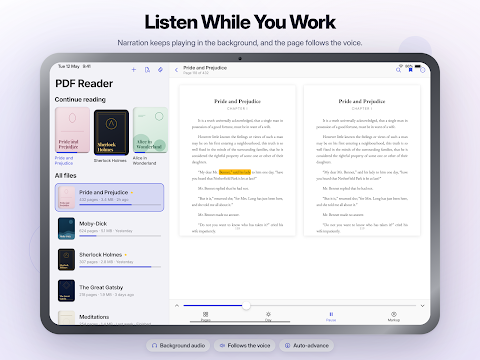Image resolution: width=480 pixels, height=360 pixels.
Task: Click the date and time in status bar
Action: pyautogui.click(x=74, y=66)
